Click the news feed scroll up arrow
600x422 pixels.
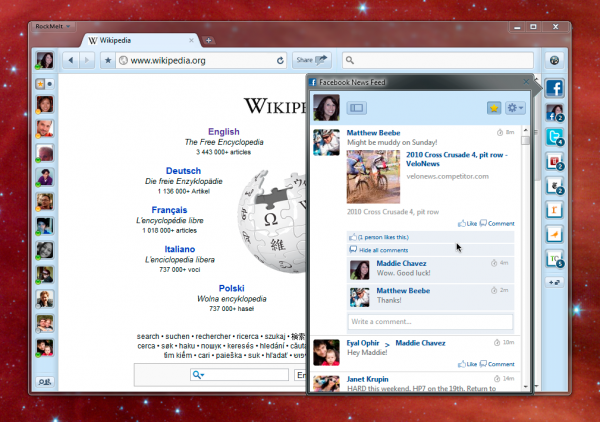525,130
